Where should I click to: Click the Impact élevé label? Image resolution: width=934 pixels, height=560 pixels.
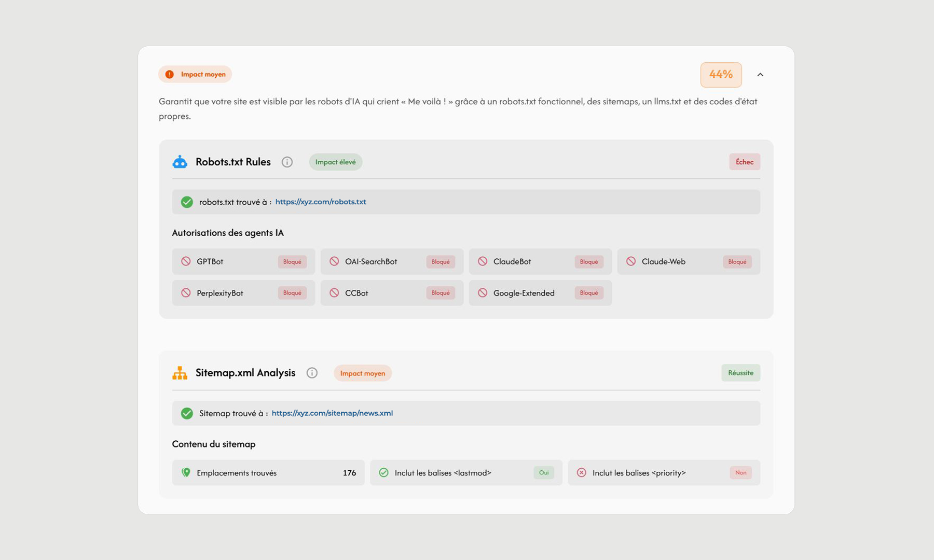pos(336,162)
